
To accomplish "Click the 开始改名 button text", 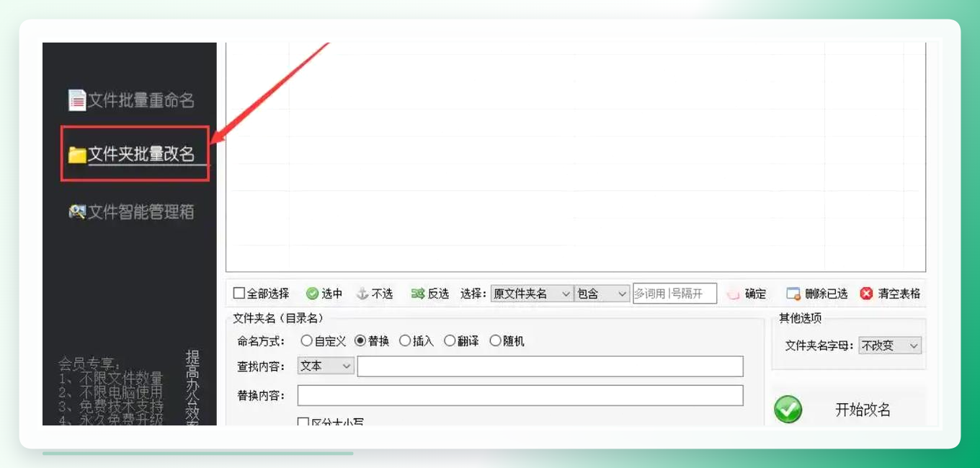I will (863, 410).
